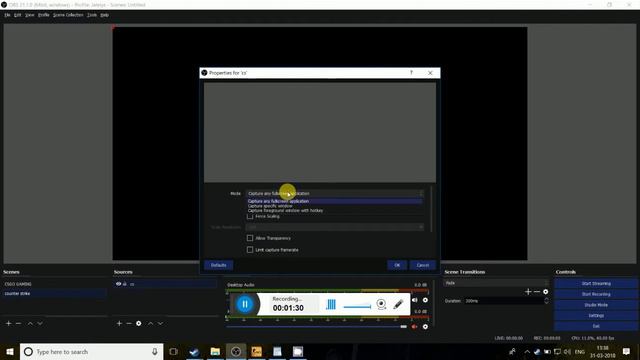The width and height of the screenshot is (640, 360).
Task: Move the selected scene down in the Scenes list
Action: [40, 323]
